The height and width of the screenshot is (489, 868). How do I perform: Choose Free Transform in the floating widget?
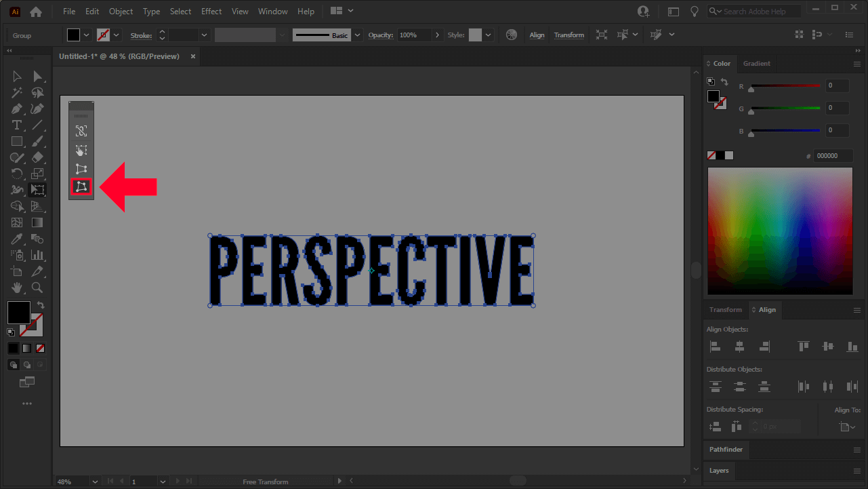pyautogui.click(x=81, y=151)
